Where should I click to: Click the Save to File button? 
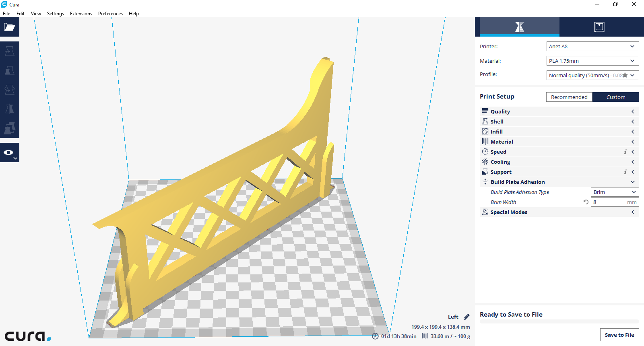(x=619, y=335)
